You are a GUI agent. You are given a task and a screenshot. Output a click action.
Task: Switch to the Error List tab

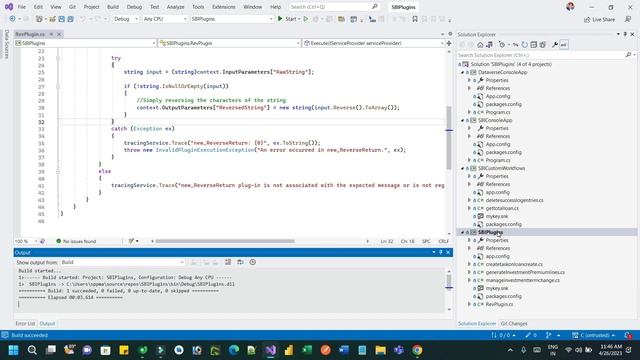point(25,324)
